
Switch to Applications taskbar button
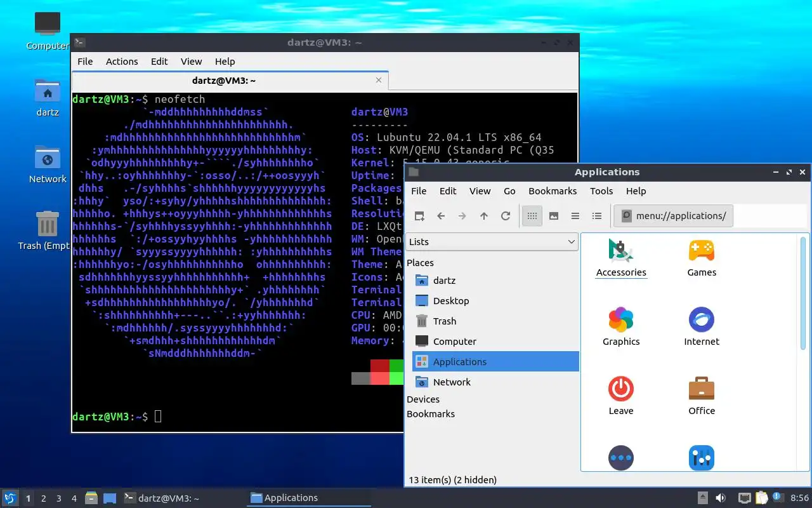pos(308,498)
